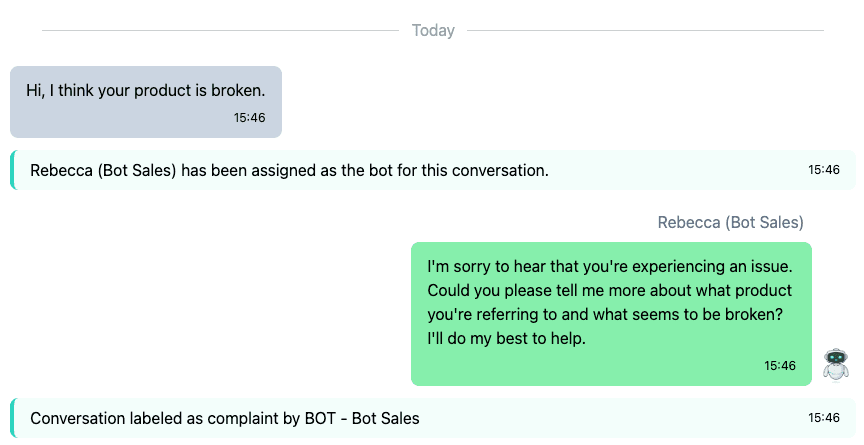The image size is (864, 445).
Task: Click the bot assignment activity notice
Action: click(433, 170)
